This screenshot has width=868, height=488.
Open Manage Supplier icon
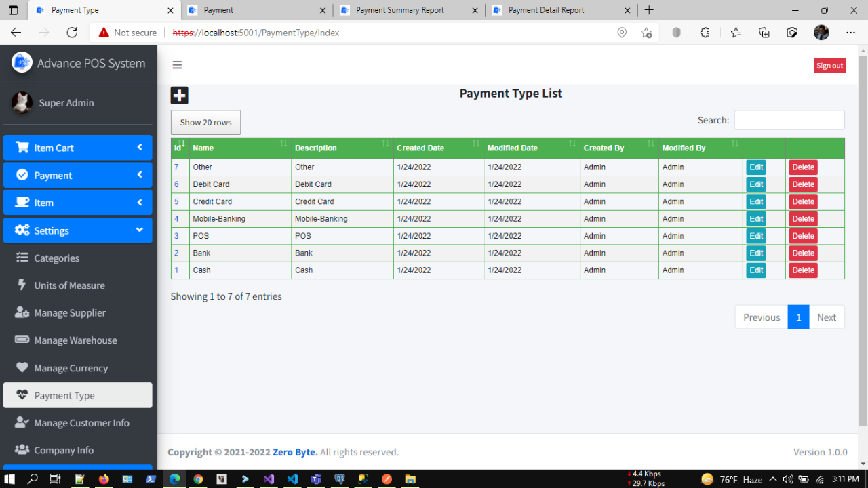(21, 312)
